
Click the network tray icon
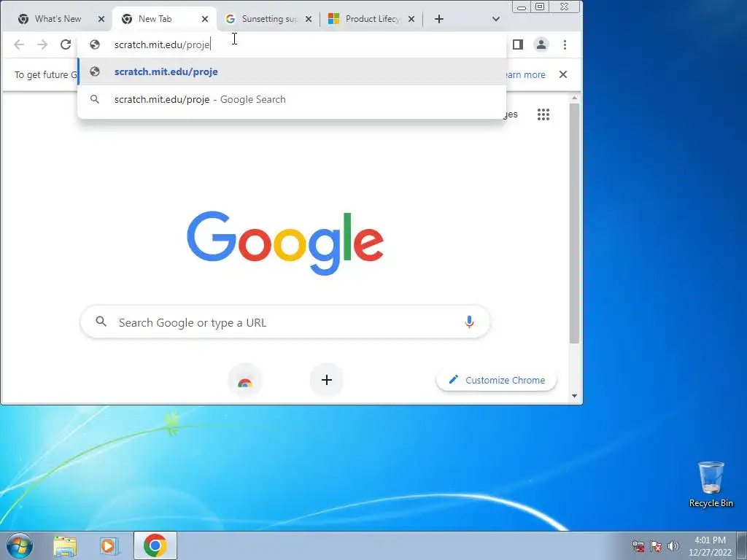[x=638, y=546]
